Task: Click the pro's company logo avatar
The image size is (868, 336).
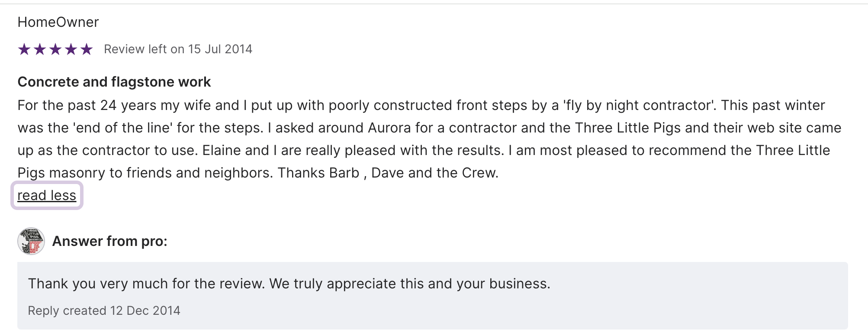Action: click(31, 241)
